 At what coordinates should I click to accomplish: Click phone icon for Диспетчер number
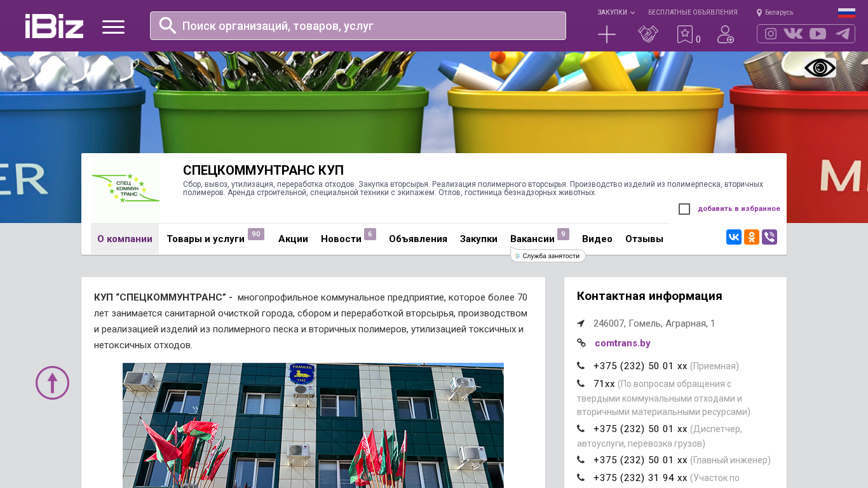(581, 429)
